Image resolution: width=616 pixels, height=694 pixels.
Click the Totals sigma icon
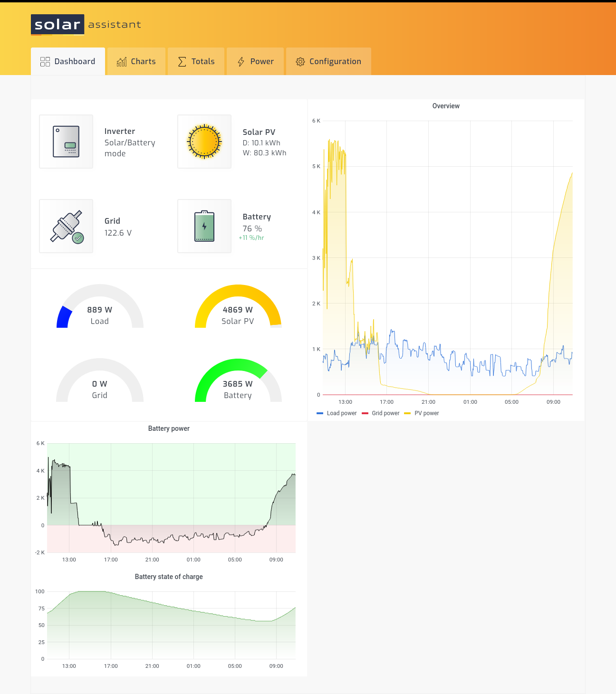point(182,62)
